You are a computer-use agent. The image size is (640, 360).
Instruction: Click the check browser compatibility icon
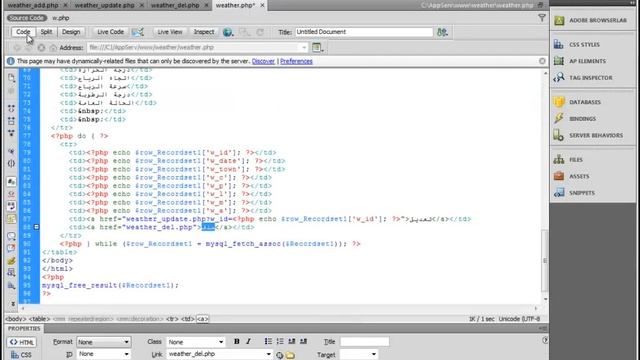pos(138,32)
